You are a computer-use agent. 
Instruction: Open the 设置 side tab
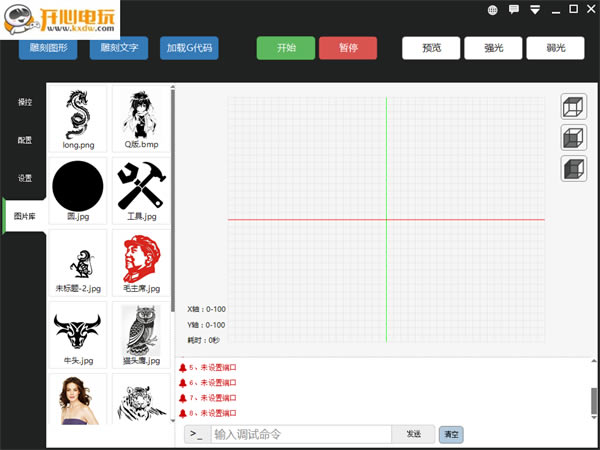(x=24, y=178)
